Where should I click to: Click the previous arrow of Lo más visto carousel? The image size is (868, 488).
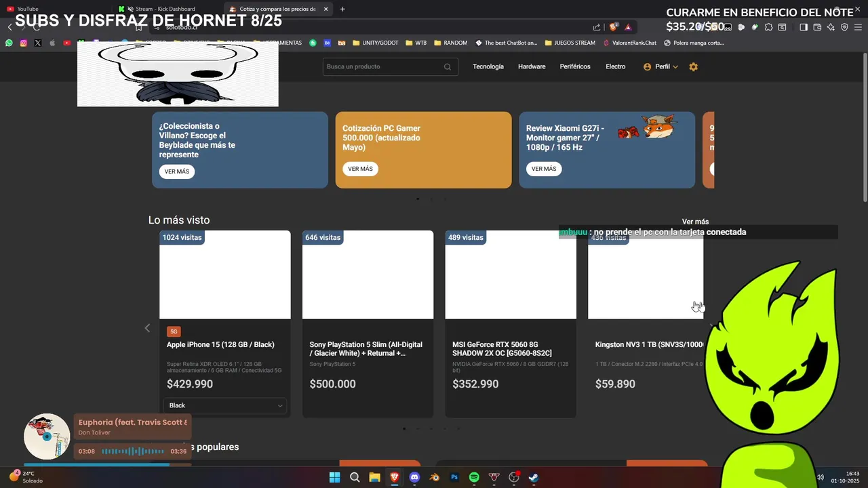147,328
